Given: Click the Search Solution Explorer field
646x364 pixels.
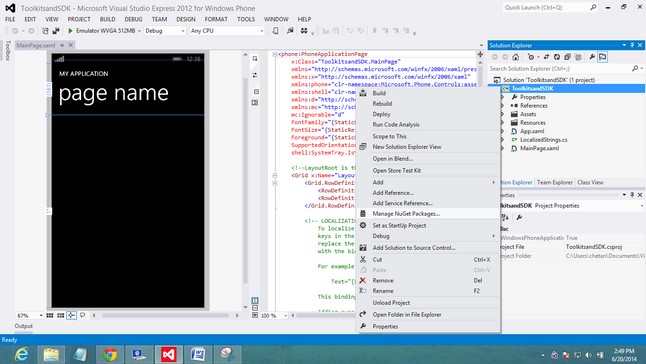Looking at the screenshot, I should (560, 68).
